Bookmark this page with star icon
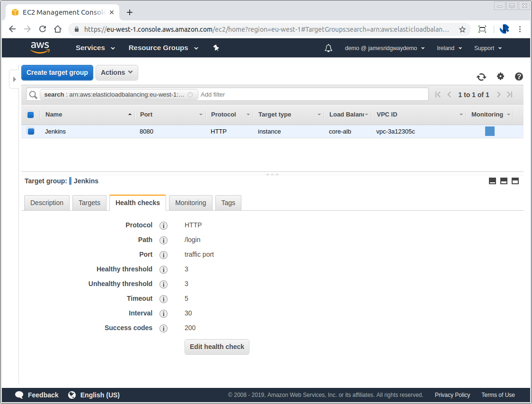 (462, 29)
